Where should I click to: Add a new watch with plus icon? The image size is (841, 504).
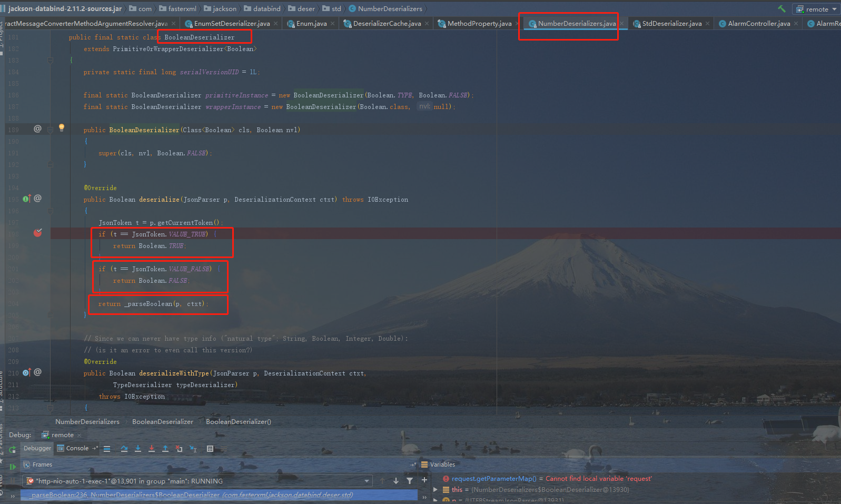[x=424, y=480]
